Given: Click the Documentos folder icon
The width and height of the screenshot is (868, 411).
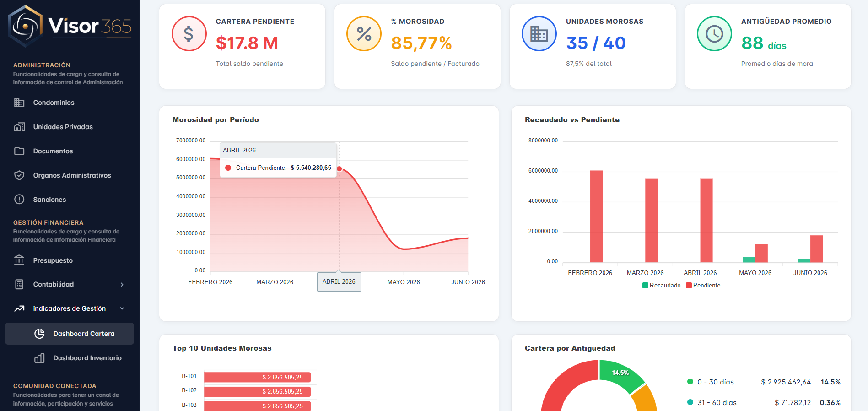Looking at the screenshot, I should 19,151.
